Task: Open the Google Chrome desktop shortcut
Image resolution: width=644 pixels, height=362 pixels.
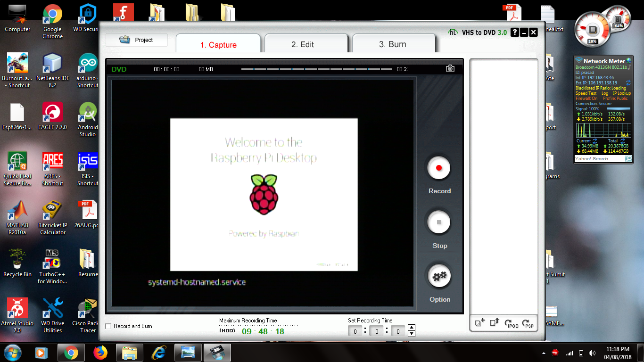Action: 52,22
